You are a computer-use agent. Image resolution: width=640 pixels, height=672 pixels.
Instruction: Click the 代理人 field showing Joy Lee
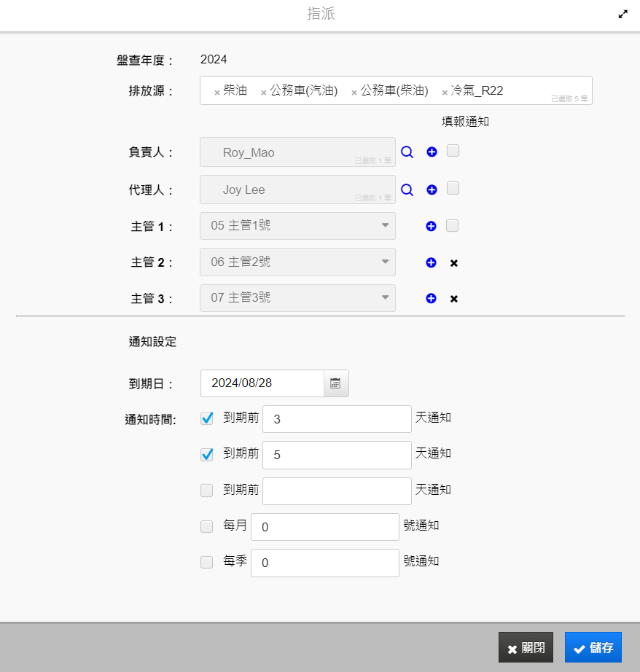[297, 190]
